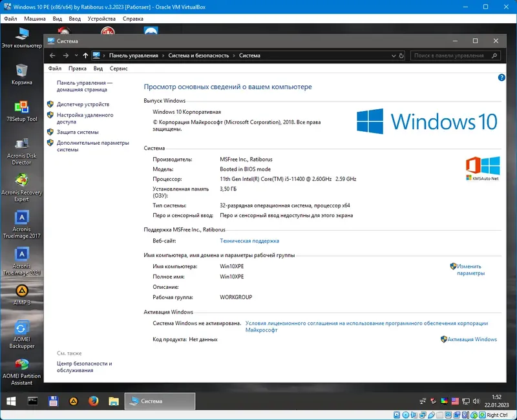Launch Acronis TrueImage 2017 desktop shortcut
Image resolution: width=517 pixels, height=420 pixels.
(x=22, y=224)
